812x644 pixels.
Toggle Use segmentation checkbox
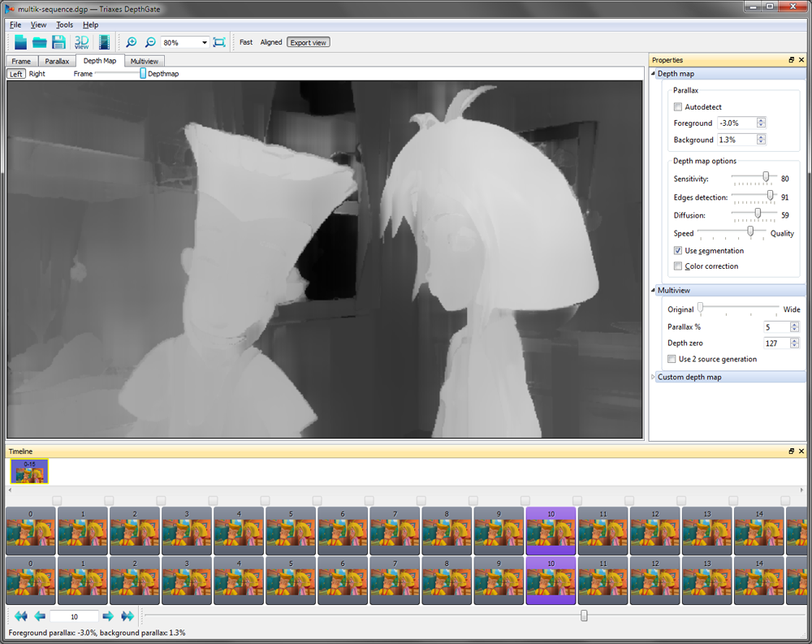tap(678, 250)
